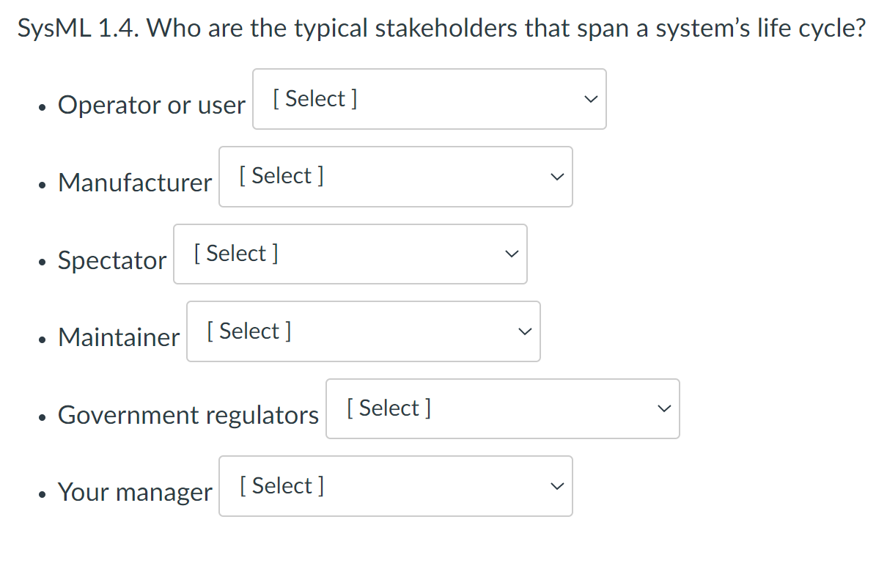
Task: Open the Select dropdown for Your manager
Action: (x=395, y=485)
